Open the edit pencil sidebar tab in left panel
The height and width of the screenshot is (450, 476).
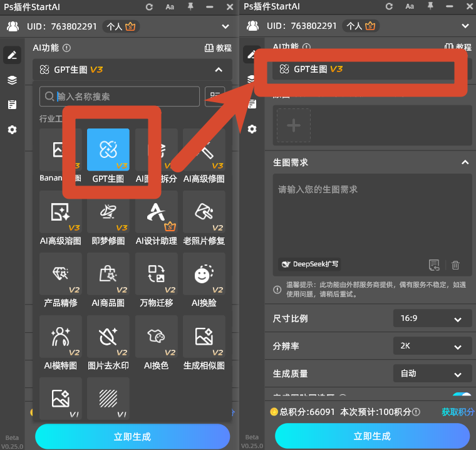tap(12, 55)
